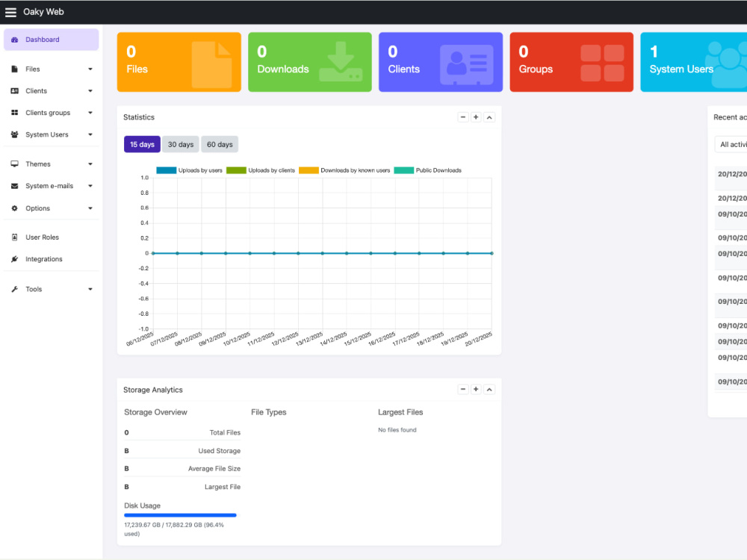Click the users icon on System Users card

tap(727, 63)
